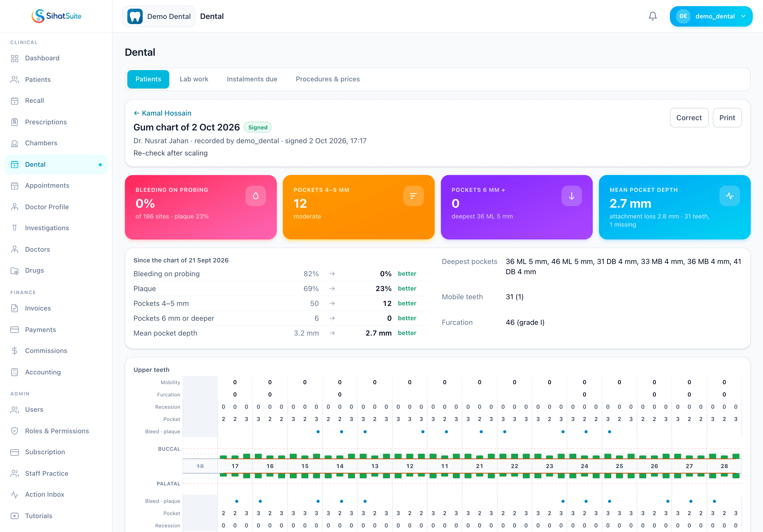Screen dimensions: 763x532
Task: Click missing tooth 18 in the chart
Action: point(200,466)
